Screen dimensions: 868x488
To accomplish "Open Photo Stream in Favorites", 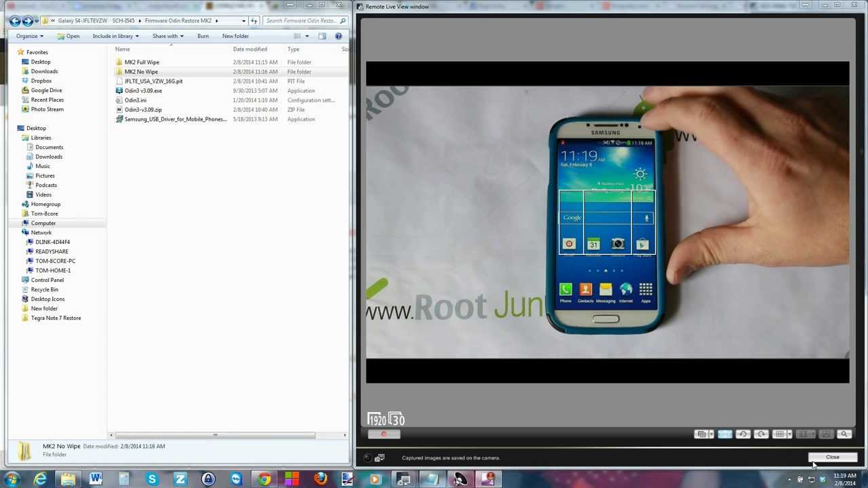I will coord(47,109).
